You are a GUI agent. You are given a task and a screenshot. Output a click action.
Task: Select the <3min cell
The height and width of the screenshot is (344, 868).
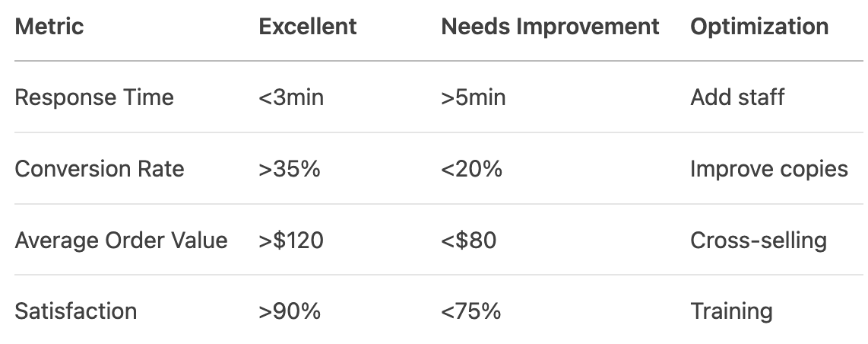point(290,97)
